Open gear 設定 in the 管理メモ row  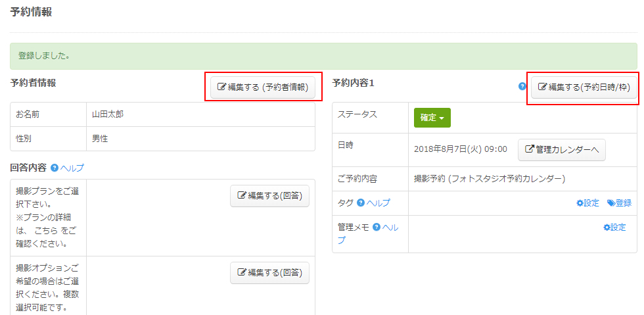[614, 228]
